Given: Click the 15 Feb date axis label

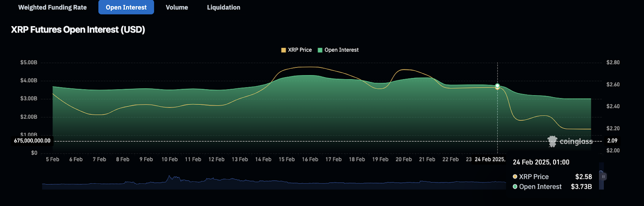Looking at the screenshot, I should point(287,159).
